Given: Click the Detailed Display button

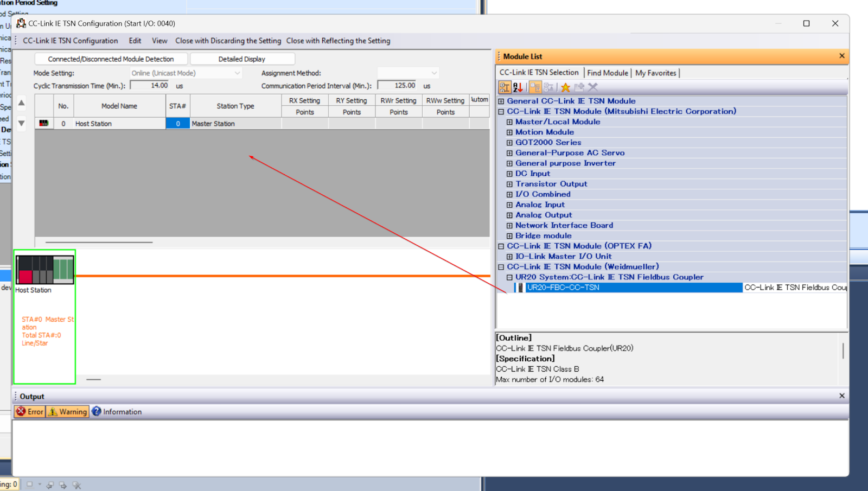Looking at the screenshot, I should 242,59.
